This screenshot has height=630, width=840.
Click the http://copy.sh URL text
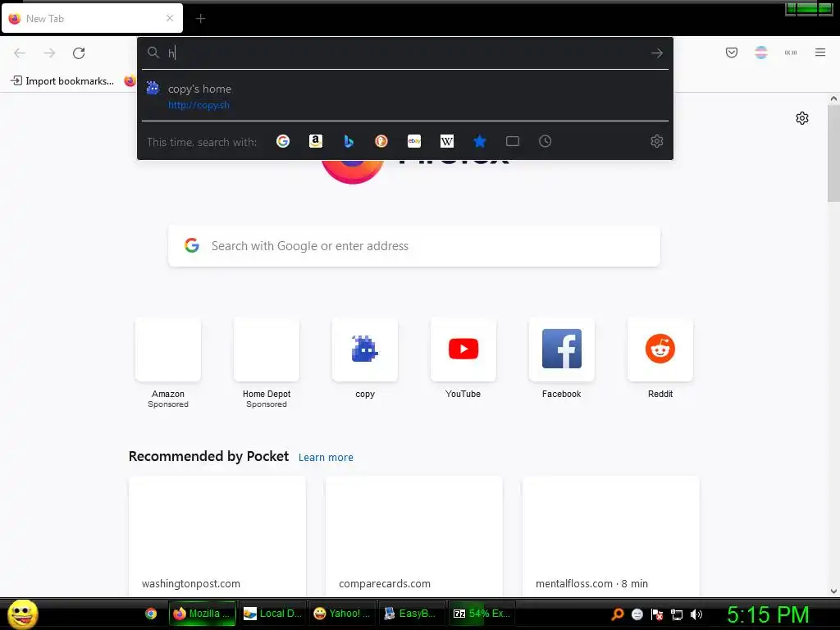pos(199,105)
